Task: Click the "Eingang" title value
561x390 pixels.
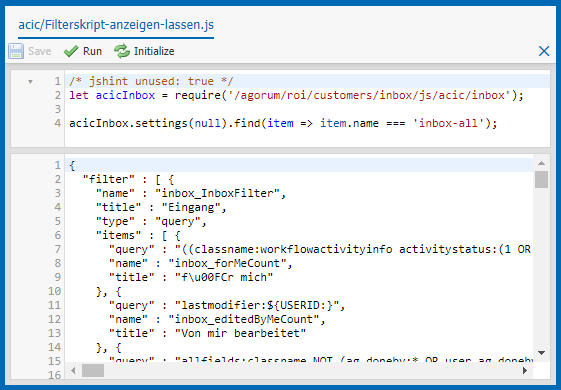Action: pos(191,207)
